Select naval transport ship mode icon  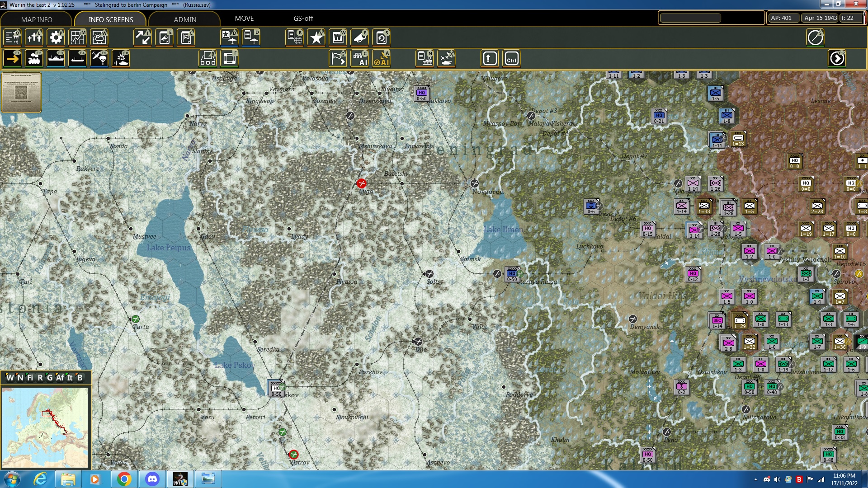56,59
